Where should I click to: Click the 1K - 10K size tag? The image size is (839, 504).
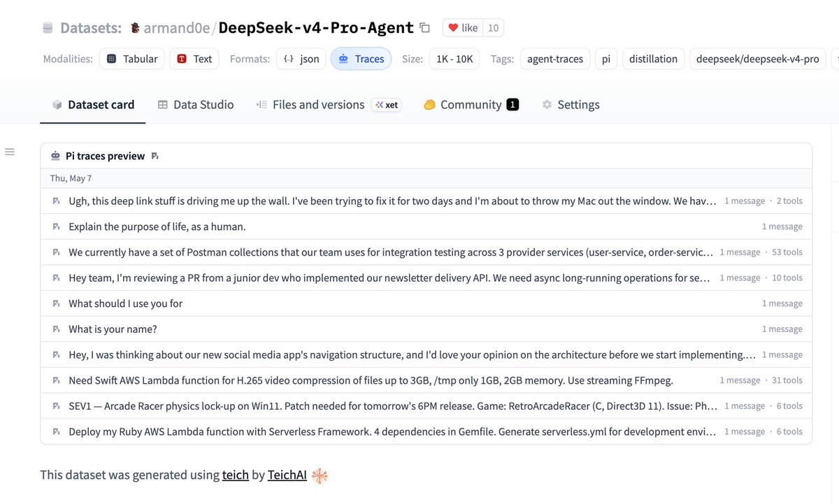pyautogui.click(x=454, y=59)
